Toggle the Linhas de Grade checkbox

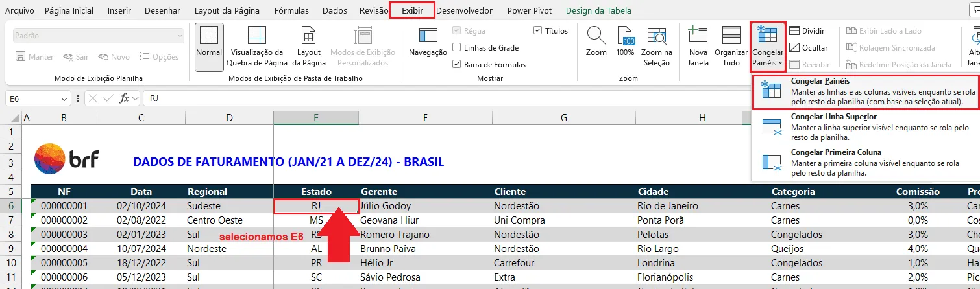pyautogui.click(x=458, y=47)
